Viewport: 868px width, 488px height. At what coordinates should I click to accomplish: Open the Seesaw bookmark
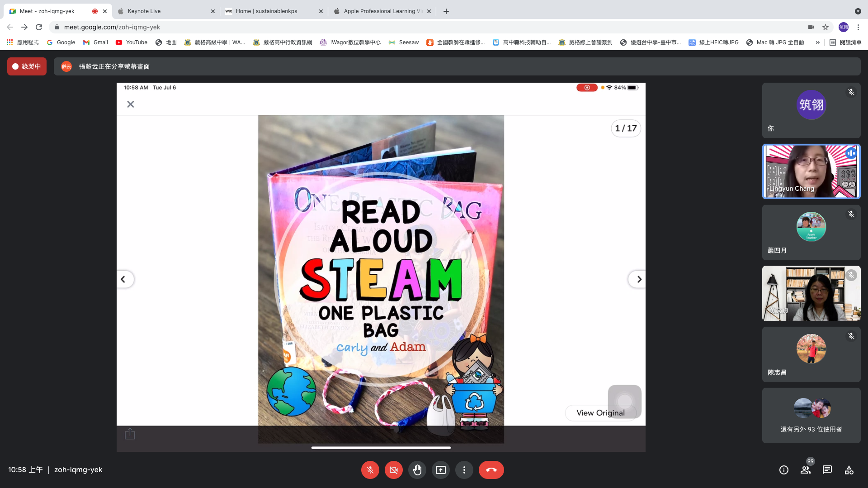(x=404, y=42)
